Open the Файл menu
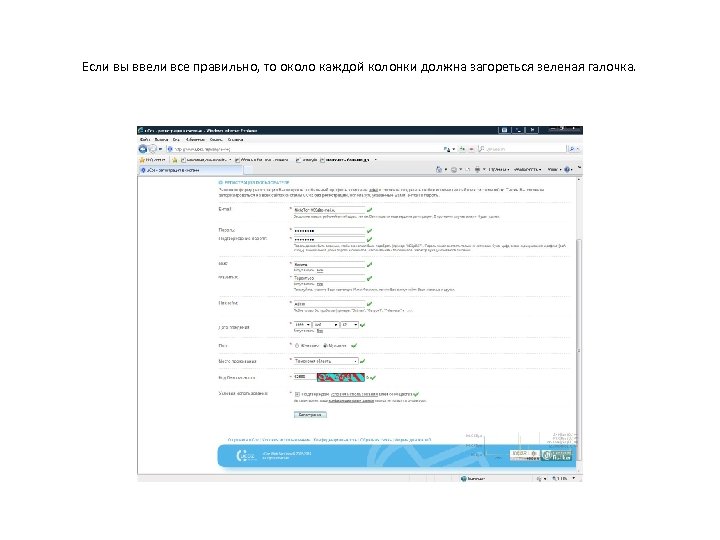Image resolution: width=720 pixels, height=540 pixels. click(145, 139)
